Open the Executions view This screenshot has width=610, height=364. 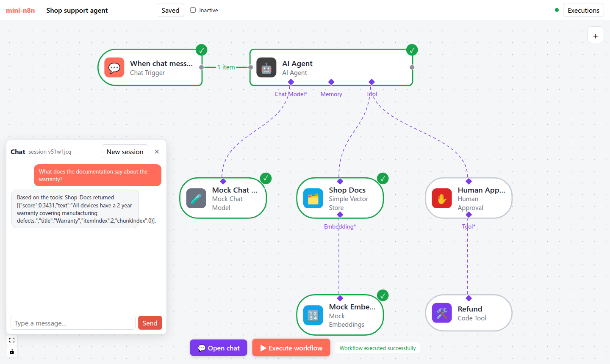click(583, 10)
